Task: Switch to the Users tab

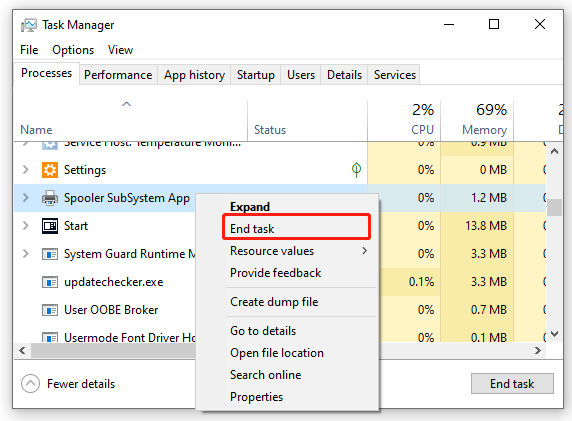Action: (x=301, y=75)
